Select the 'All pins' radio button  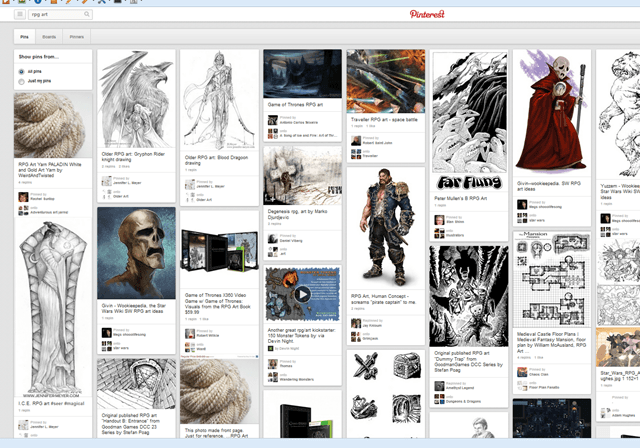point(22,72)
